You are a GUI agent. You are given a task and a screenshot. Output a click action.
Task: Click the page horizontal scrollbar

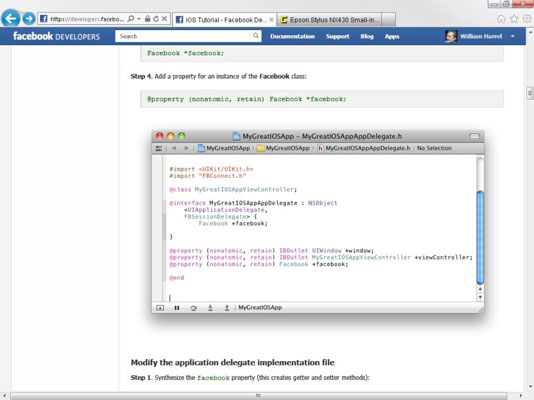(258, 396)
